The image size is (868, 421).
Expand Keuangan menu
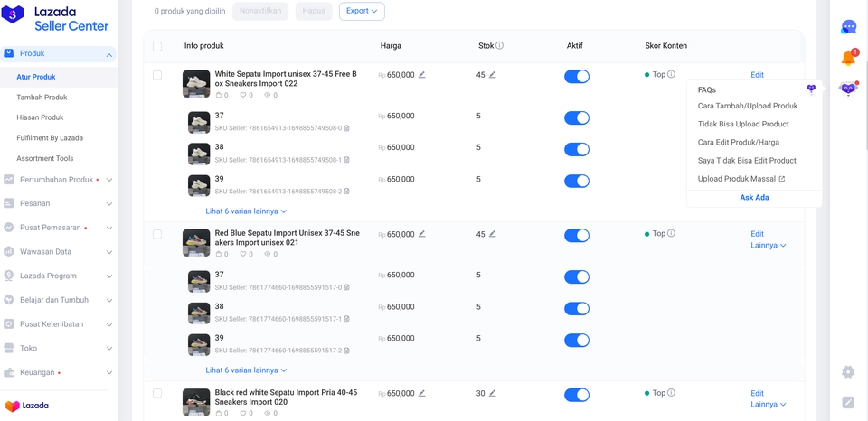[x=109, y=373]
